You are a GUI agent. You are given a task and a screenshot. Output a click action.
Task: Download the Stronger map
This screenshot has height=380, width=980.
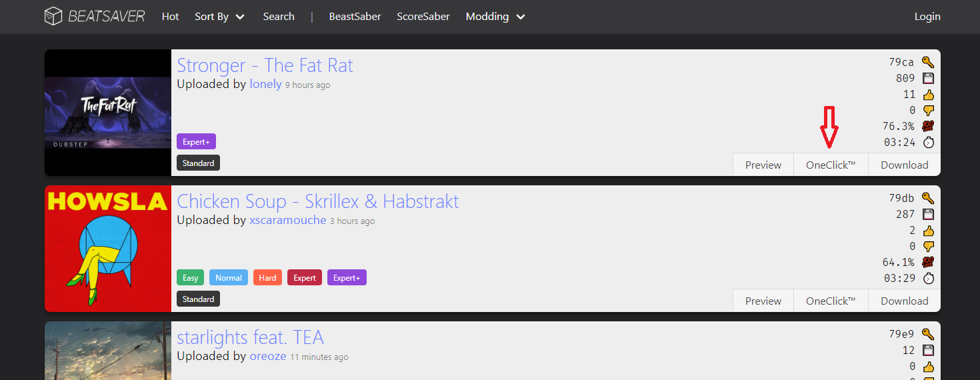(905, 165)
